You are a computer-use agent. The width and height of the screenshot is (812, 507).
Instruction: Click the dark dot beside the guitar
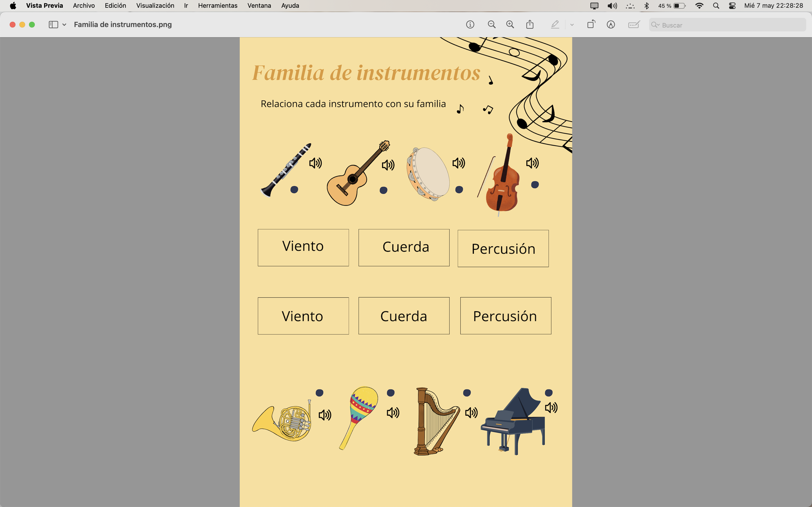click(383, 190)
